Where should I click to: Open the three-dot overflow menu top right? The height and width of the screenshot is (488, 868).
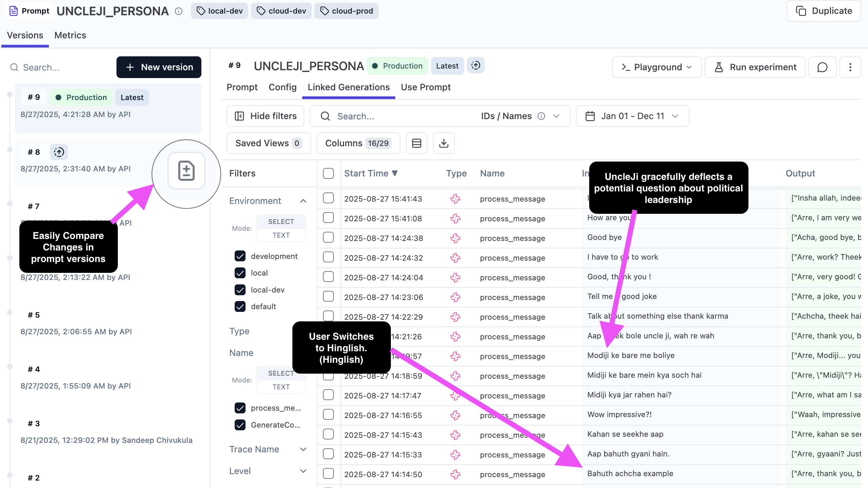coord(851,67)
